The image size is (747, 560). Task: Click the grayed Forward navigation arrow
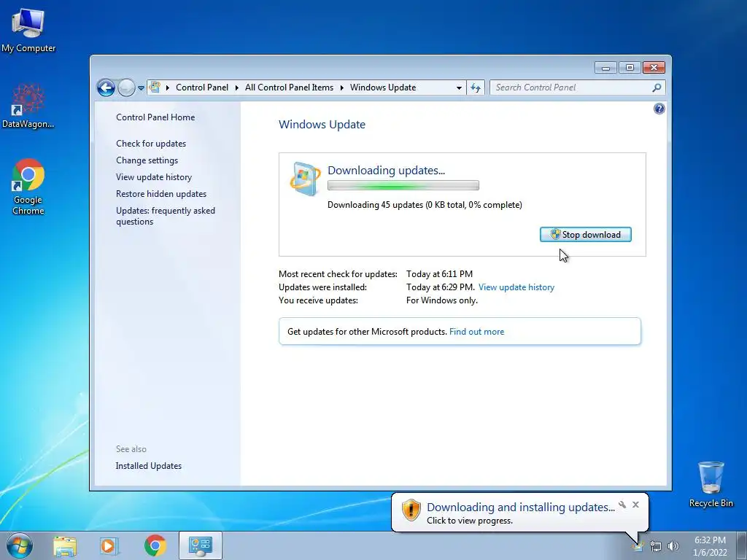pos(126,87)
